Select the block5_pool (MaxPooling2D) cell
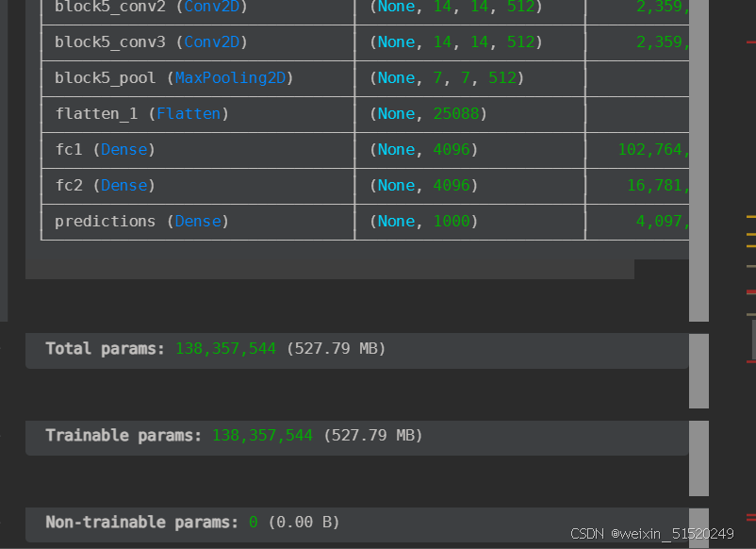 (x=198, y=78)
